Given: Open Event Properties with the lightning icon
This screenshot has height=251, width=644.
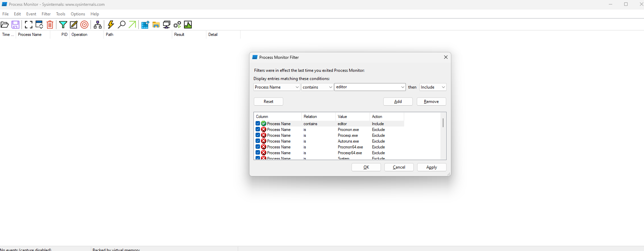Looking at the screenshot, I should [111, 25].
